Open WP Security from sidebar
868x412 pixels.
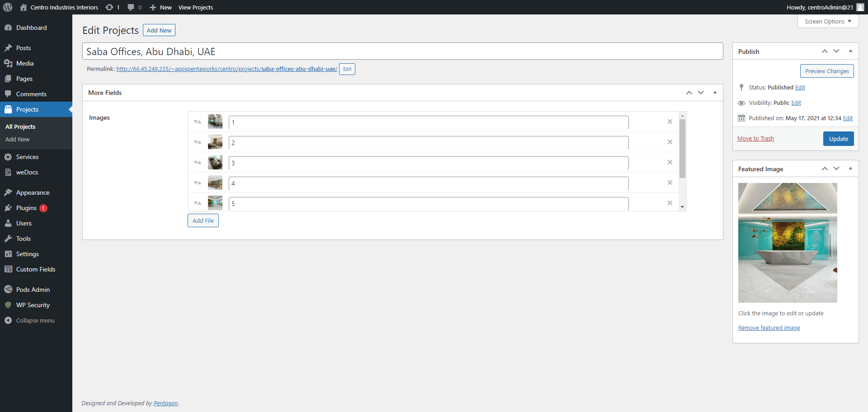click(33, 305)
